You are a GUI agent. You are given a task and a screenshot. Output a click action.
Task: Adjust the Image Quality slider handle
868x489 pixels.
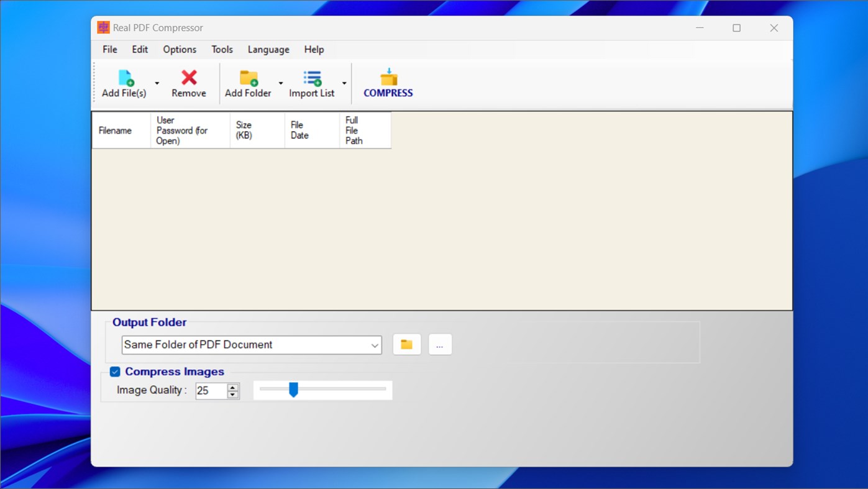coord(293,390)
